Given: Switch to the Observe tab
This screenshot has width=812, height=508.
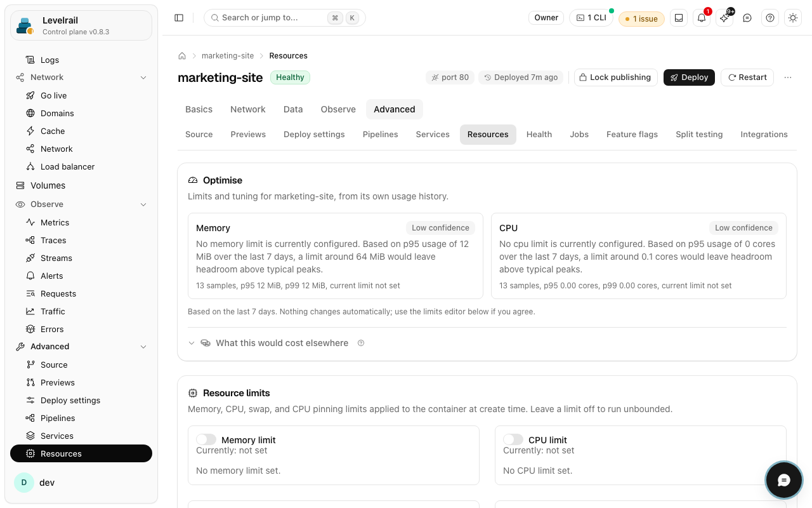Looking at the screenshot, I should click(x=338, y=109).
